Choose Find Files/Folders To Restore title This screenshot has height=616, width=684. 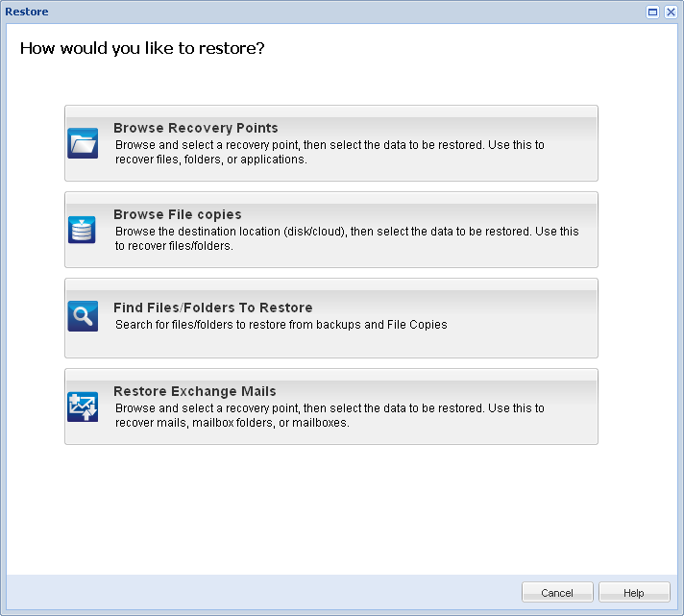pos(213,308)
